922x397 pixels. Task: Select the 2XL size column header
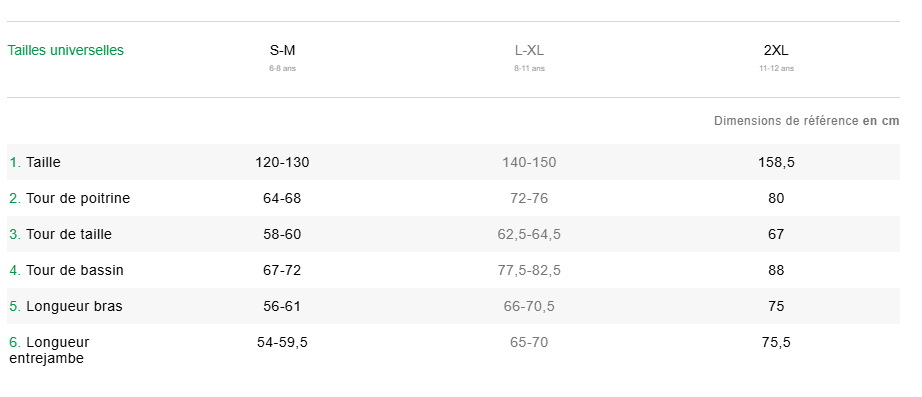click(776, 51)
